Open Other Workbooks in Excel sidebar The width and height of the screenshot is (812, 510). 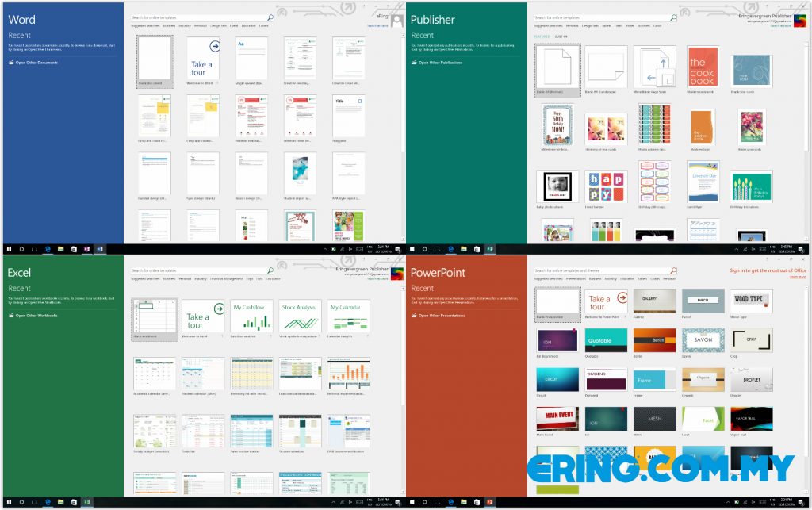(x=33, y=316)
